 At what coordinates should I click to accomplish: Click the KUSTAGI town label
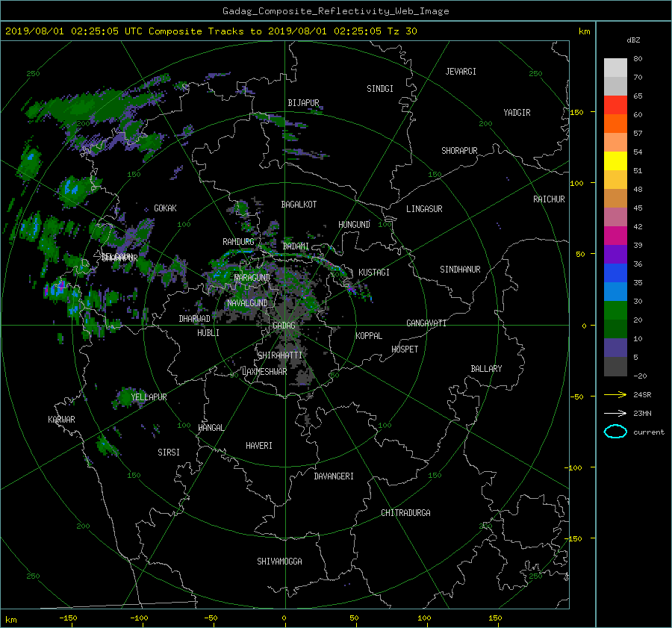pos(374,273)
